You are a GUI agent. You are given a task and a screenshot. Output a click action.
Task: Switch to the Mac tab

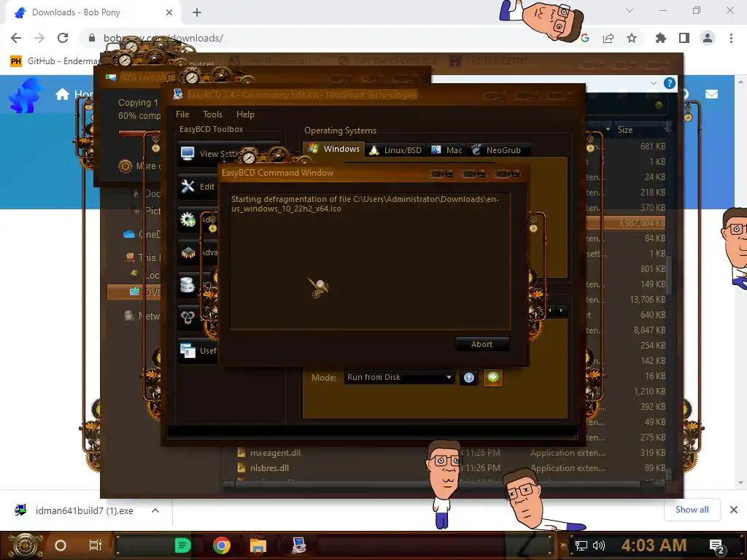(446, 150)
